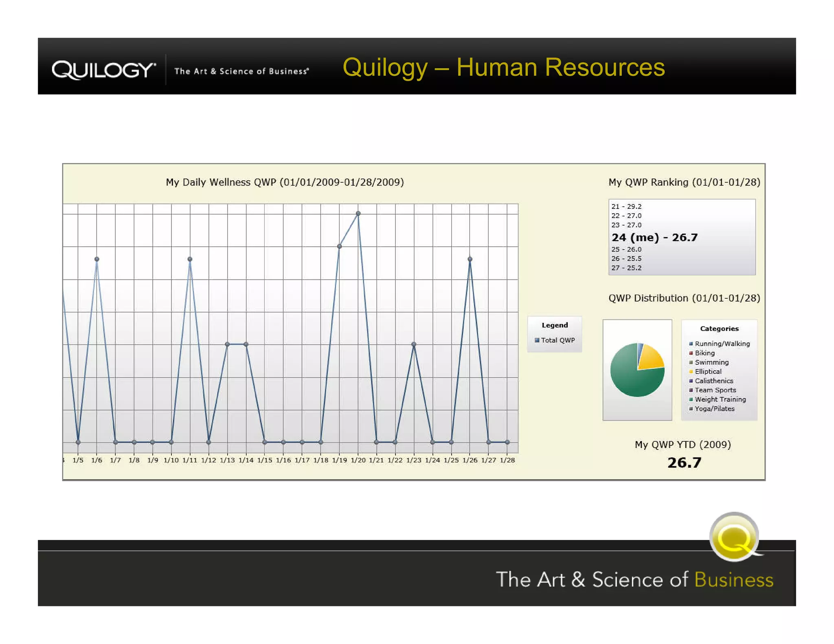Click the My QWP YTD value 26.7
Viewport: 834px width, 644px height.
click(x=684, y=462)
